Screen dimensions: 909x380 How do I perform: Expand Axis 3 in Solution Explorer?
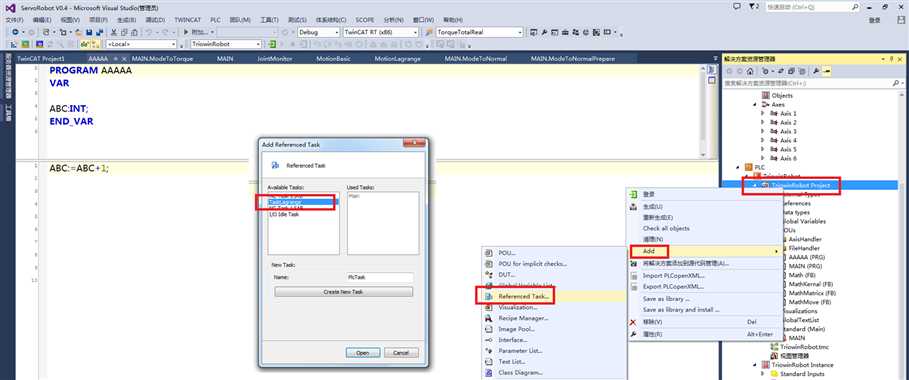coord(762,132)
